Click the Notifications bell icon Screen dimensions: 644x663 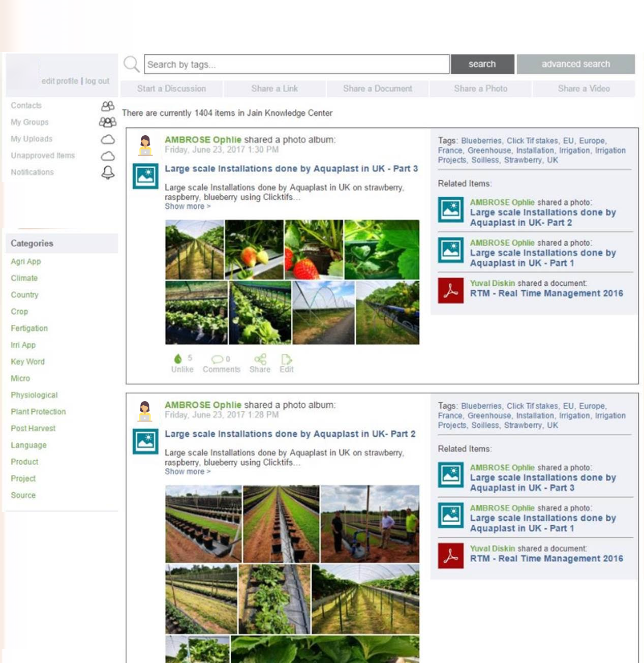[x=107, y=172]
